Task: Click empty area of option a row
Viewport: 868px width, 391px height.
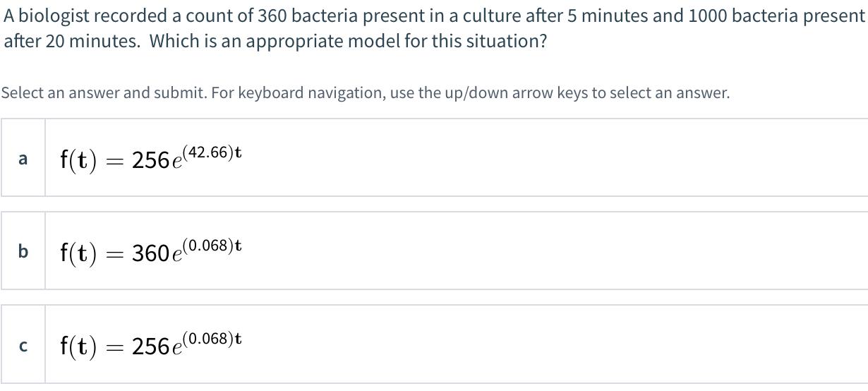Action: coord(550,158)
